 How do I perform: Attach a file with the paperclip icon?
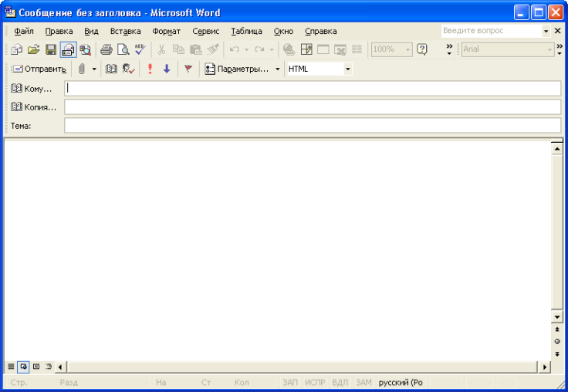[82, 69]
